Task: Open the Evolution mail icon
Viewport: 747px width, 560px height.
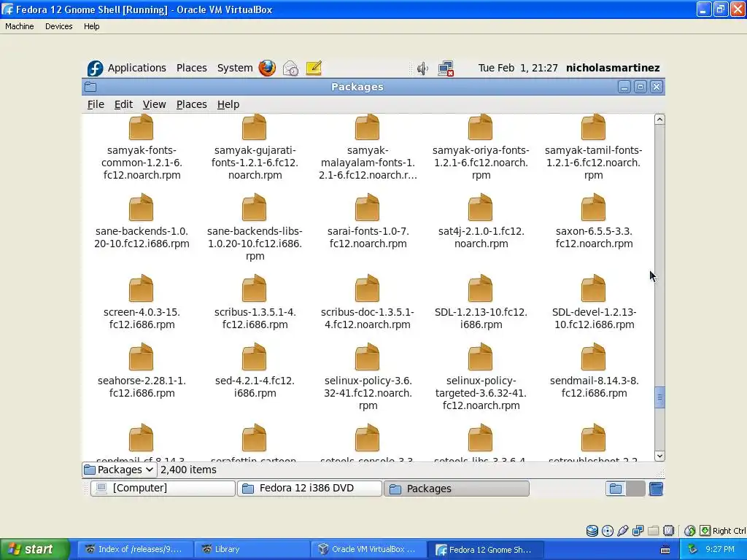Action: click(x=290, y=68)
